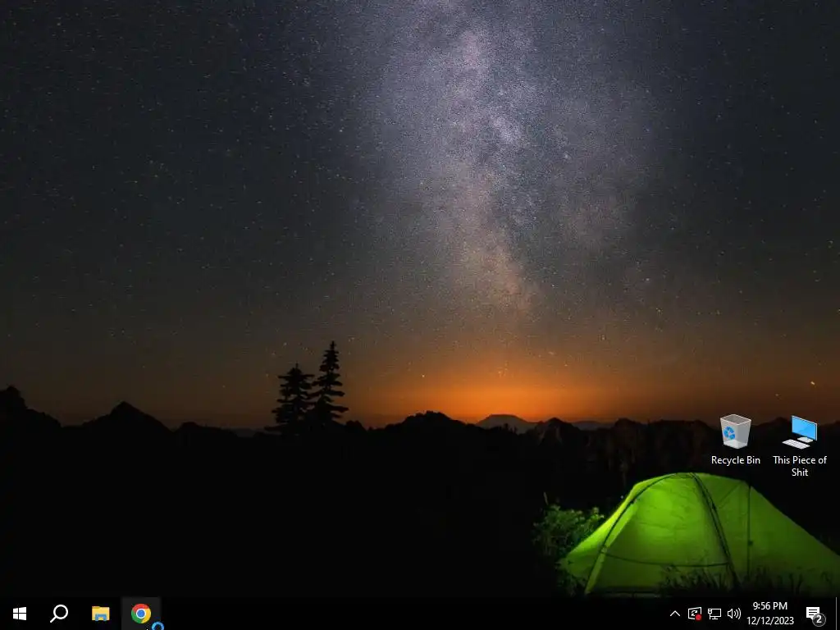Open the taskbar search magnifier
The image size is (840, 630).
[59, 614]
